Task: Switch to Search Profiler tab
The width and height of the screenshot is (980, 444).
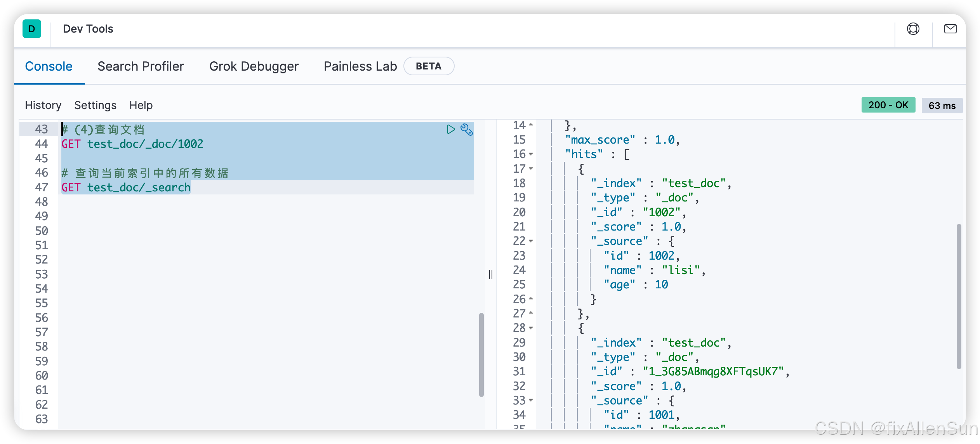Action: point(141,66)
